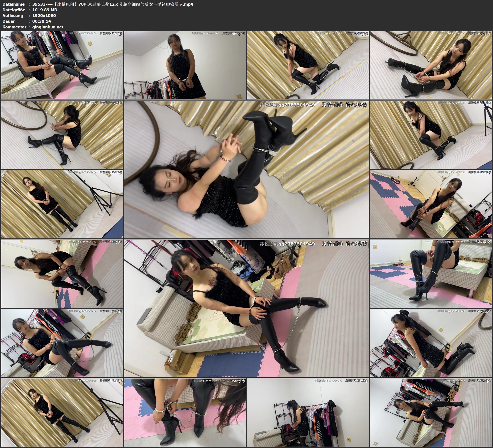The width and height of the screenshot is (493, 448).
Task: Select the thumbnail marked 00:07:57
Action: point(62,134)
